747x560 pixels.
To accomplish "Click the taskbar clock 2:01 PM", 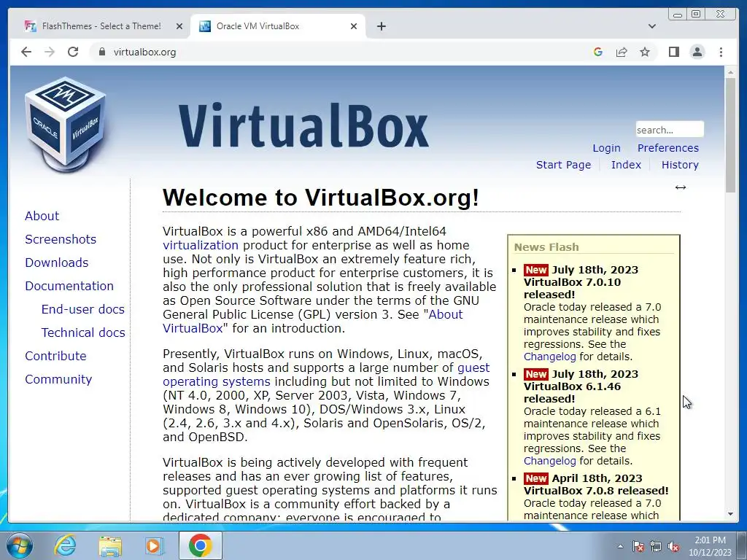I will pyautogui.click(x=710, y=540).
